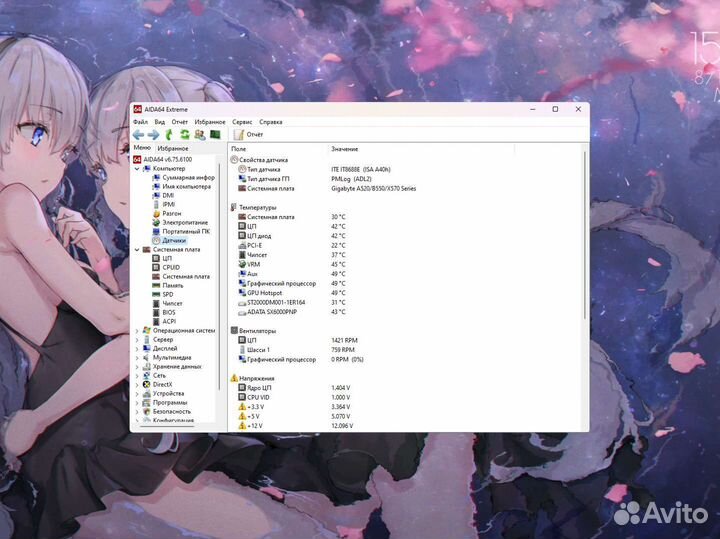Expand the Хранение данных tree node

click(137, 367)
